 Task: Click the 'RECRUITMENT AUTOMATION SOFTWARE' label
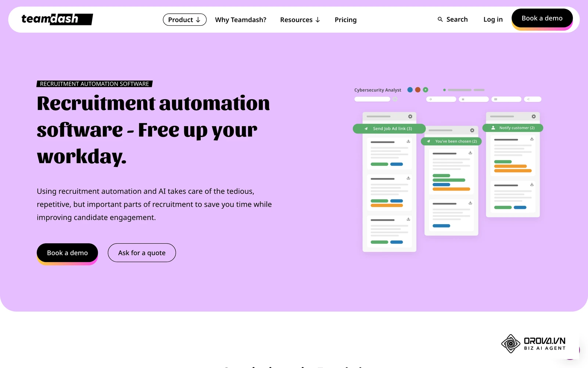pyautogui.click(x=94, y=84)
